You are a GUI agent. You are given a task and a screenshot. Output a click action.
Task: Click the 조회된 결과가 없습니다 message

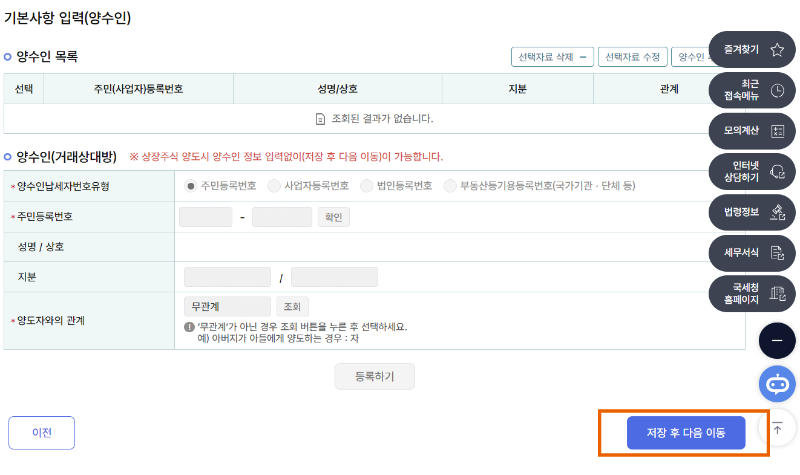click(x=382, y=118)
